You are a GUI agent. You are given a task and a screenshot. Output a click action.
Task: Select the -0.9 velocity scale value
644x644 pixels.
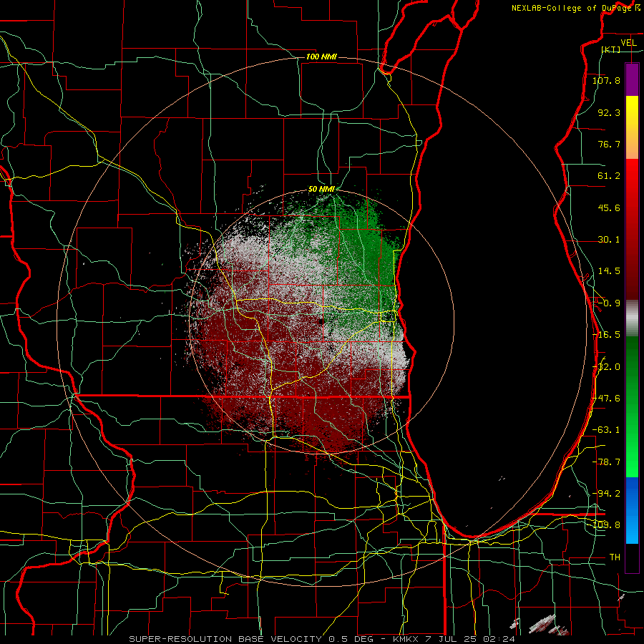pyautogui.click(x=609, y=303)
